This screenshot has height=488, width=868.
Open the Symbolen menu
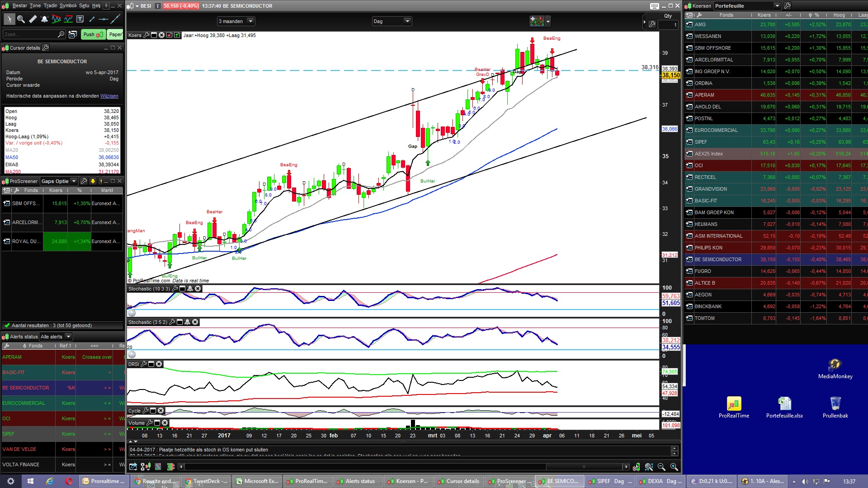(x=68, y=5)
